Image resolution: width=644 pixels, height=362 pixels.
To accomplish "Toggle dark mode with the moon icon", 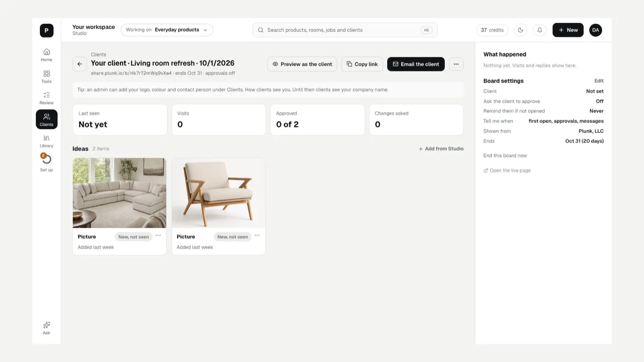I will pyautogui.click(x=520, y=30).
